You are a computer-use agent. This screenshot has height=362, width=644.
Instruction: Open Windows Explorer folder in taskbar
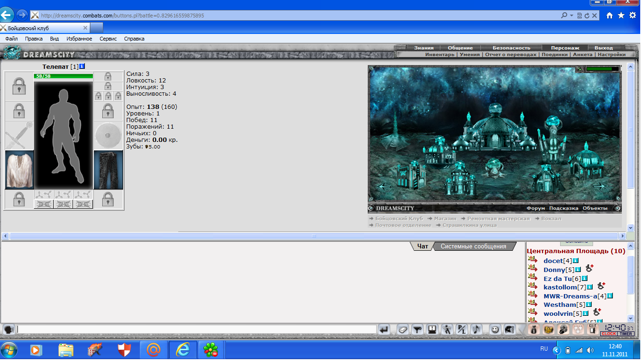pyautogui.click(x=66, y=350)
